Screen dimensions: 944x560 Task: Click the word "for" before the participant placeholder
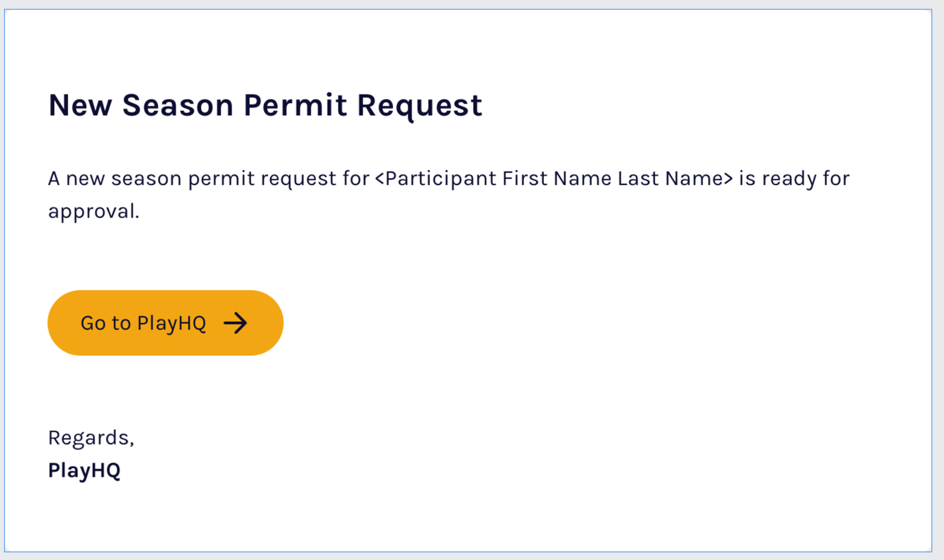[356, 179]
